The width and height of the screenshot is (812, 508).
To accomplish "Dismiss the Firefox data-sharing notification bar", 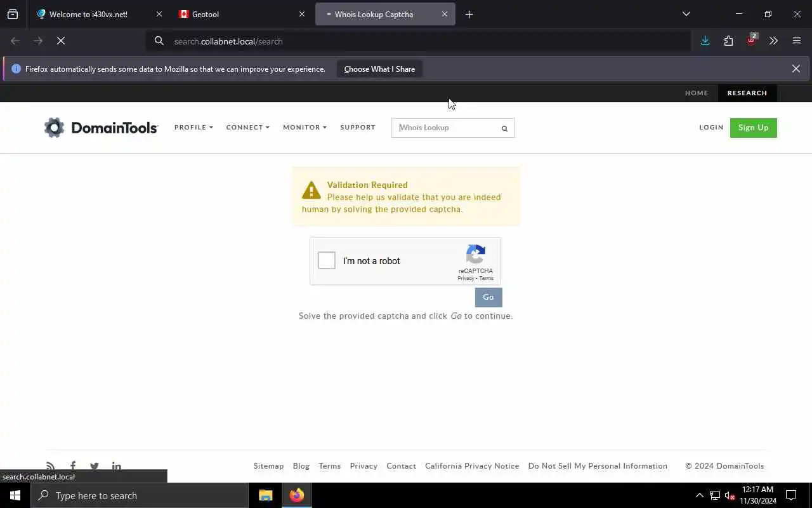I will tap(796, 69).
